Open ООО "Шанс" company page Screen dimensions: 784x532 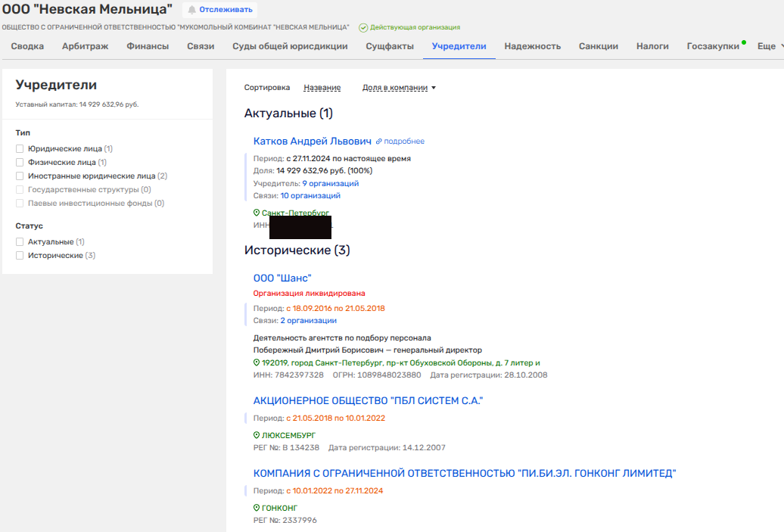coord(282,278)
